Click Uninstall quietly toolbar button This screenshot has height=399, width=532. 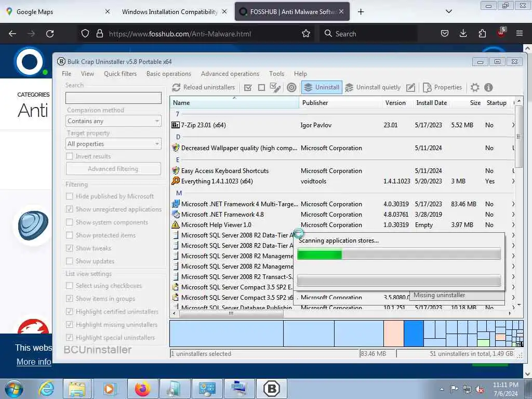click(373, 87)
